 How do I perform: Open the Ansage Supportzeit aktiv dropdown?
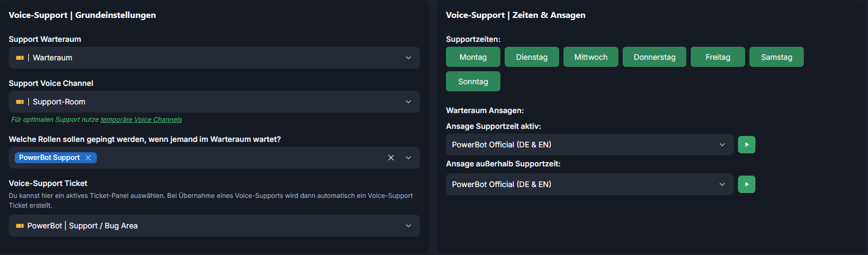click(x=722, y=145)
